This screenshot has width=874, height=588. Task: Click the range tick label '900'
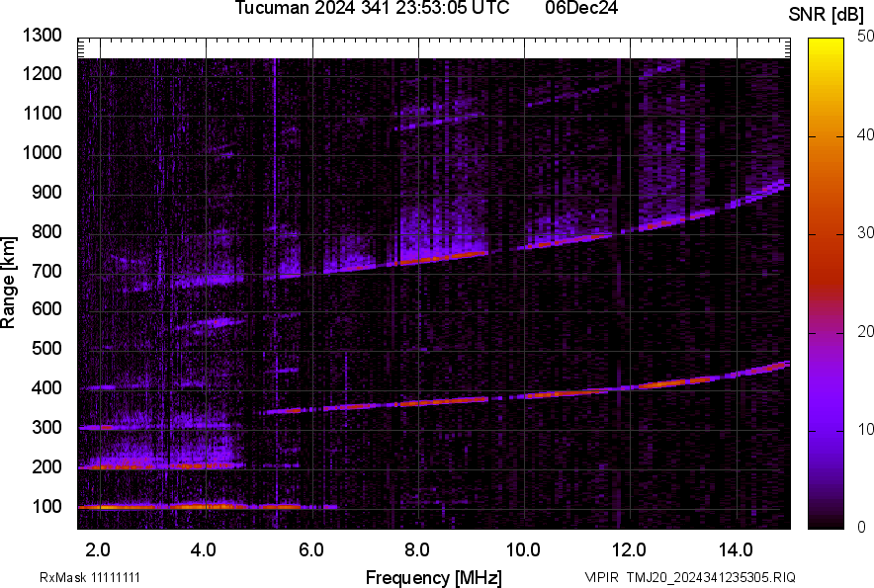point(46,192)
